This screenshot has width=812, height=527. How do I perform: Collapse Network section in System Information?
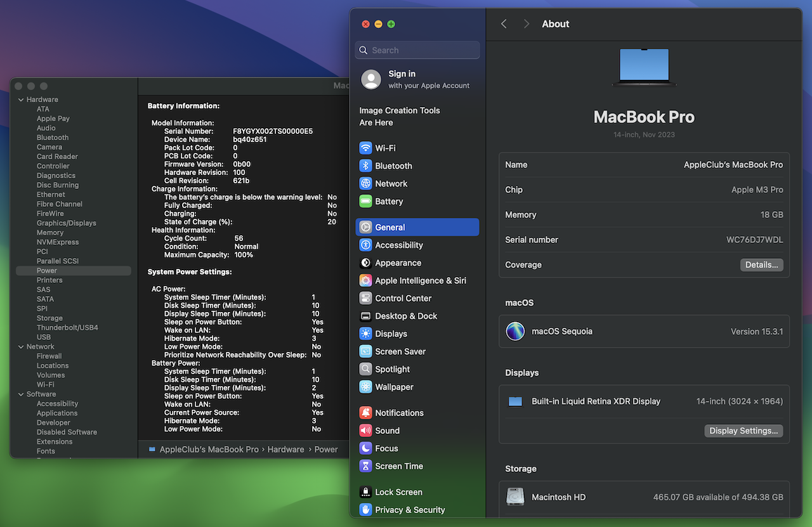[21, 347]
